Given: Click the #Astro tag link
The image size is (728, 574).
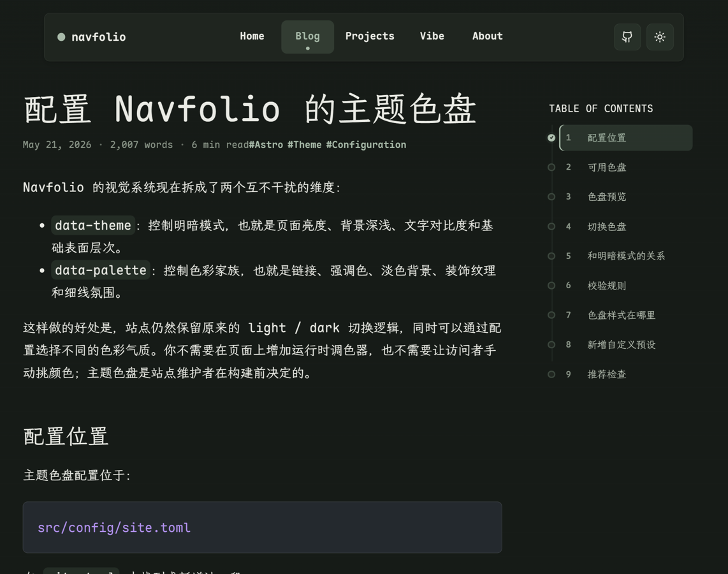Looking at the screenshot, I should click(x=266, y=145).
